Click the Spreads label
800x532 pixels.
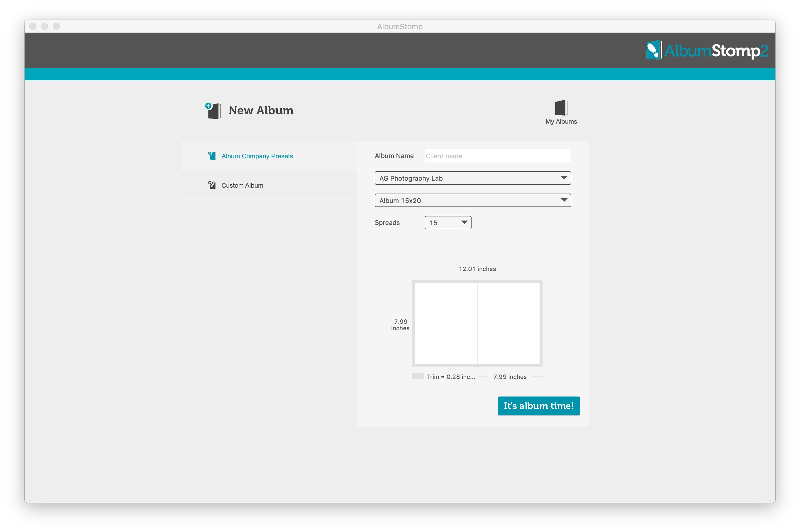(387, 223)
